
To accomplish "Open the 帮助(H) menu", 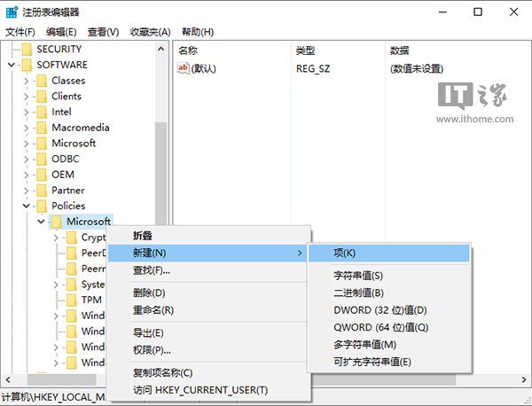I will click(x=198, y=32).
